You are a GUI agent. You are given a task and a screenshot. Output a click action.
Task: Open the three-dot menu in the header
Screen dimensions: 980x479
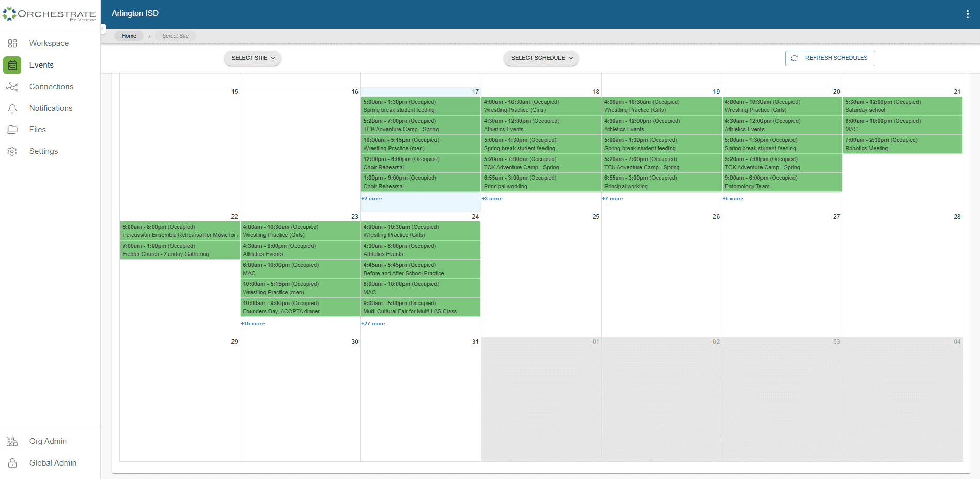(967, 13)
